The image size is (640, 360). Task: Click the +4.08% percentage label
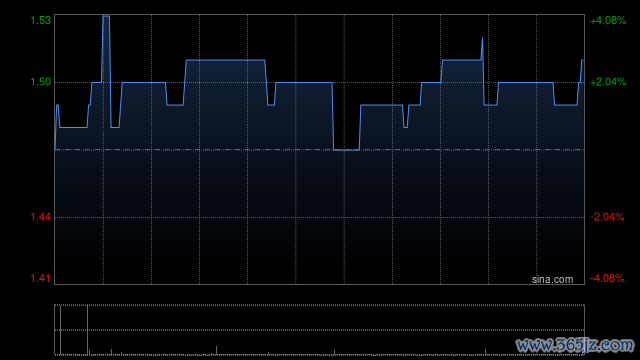click(x=608, y=20)
